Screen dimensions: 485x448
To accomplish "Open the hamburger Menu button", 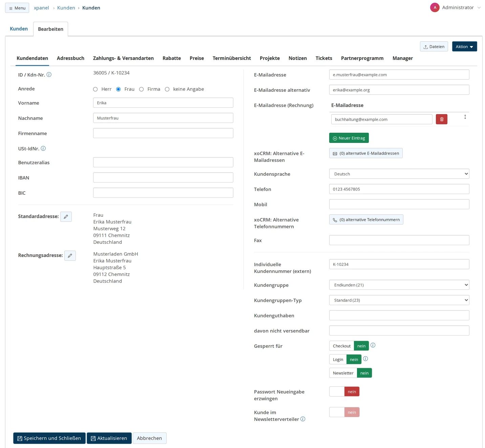I will [17, 8].
